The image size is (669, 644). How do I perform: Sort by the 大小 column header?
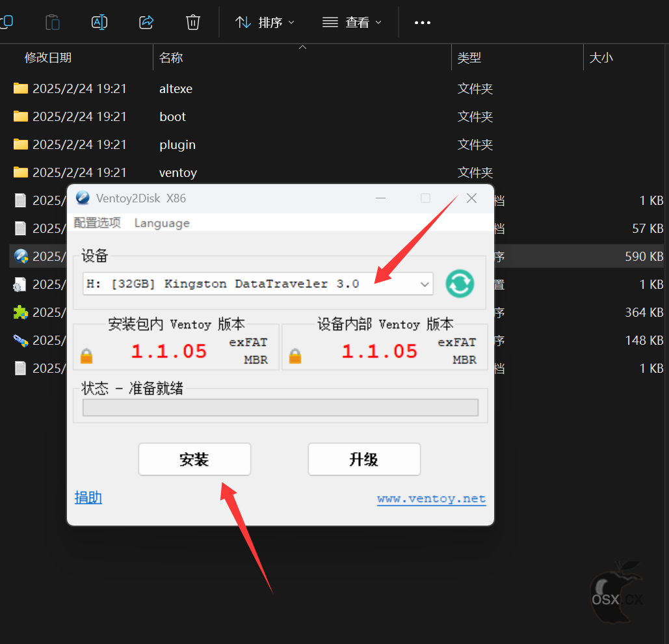tap(601, 58)
